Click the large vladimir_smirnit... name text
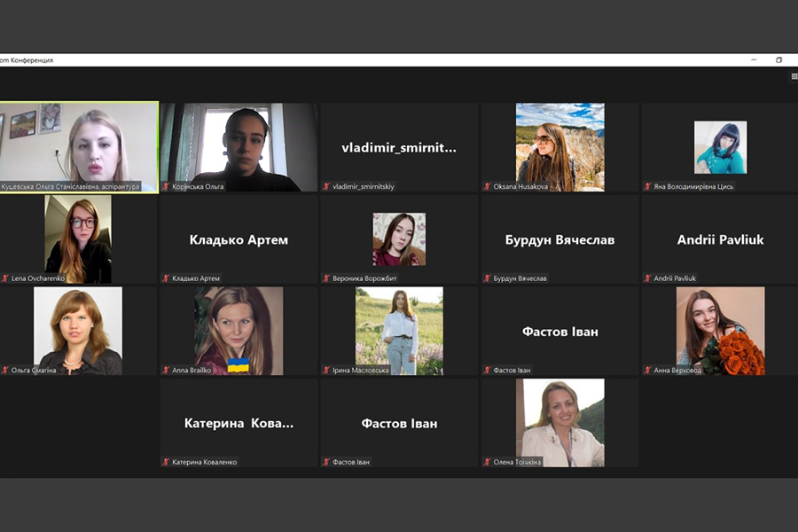Viewport: 798px width, 532px height. click(x=399, y=148)
